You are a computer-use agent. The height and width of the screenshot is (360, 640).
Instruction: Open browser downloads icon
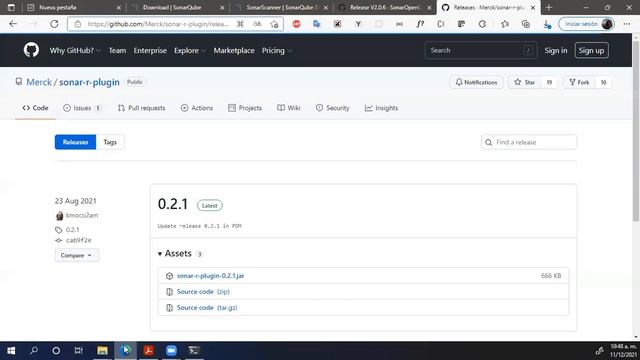(547, 24)
